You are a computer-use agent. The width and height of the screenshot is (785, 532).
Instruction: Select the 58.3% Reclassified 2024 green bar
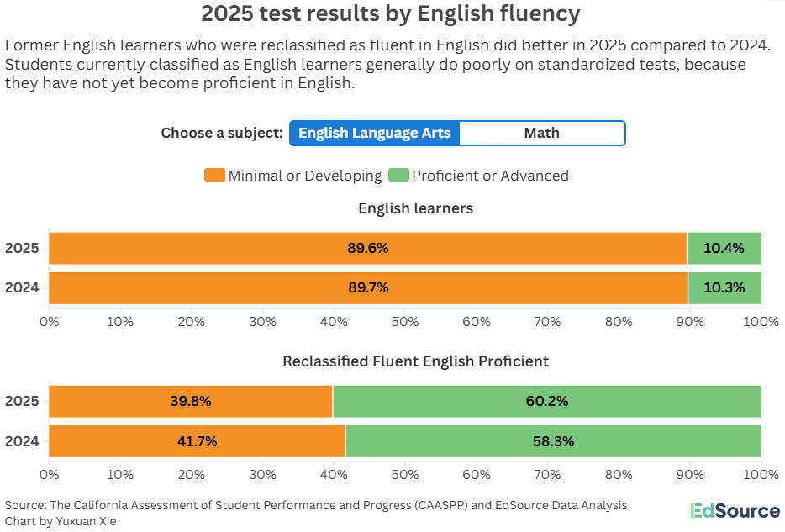point(554,441)
